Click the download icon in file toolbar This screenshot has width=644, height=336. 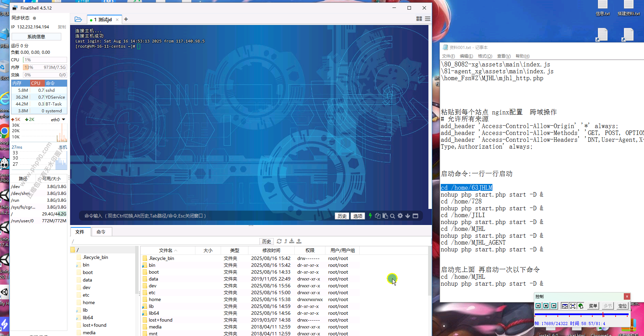tap(292, 241)
